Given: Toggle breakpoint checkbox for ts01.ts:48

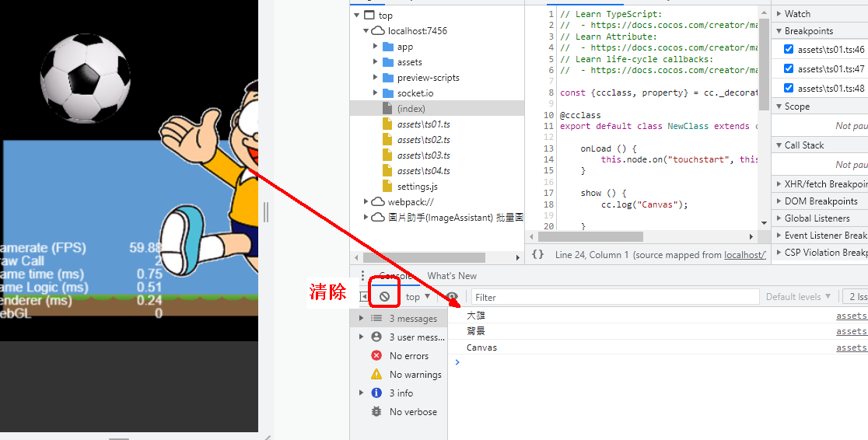Looking at the screenshot, I should pos(789,88).
